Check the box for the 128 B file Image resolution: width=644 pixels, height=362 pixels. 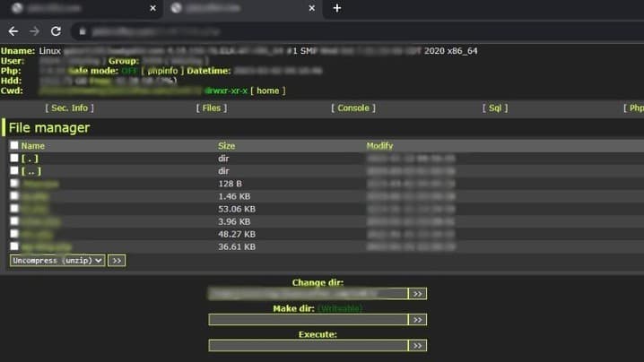click(x=14, y=183)
